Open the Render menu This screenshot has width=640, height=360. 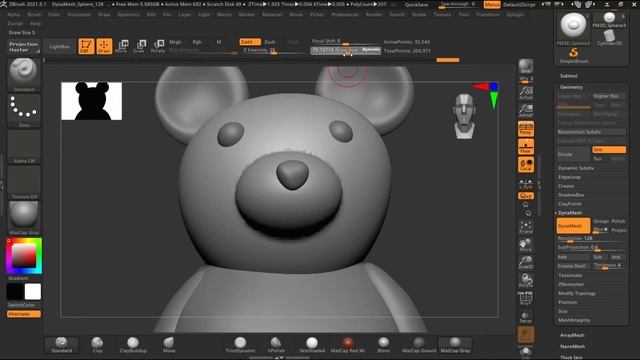[x=374, y=14]
